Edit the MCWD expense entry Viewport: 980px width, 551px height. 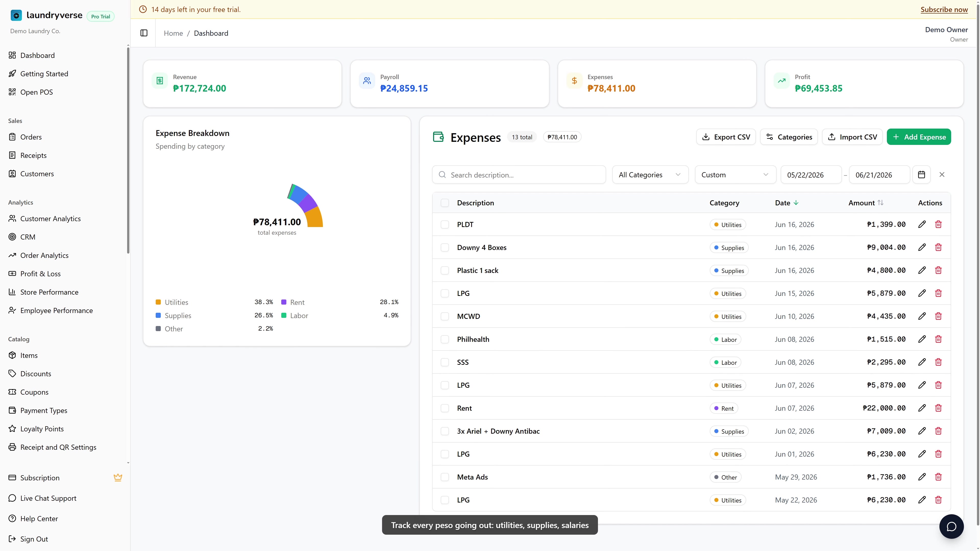coord(922,316)
